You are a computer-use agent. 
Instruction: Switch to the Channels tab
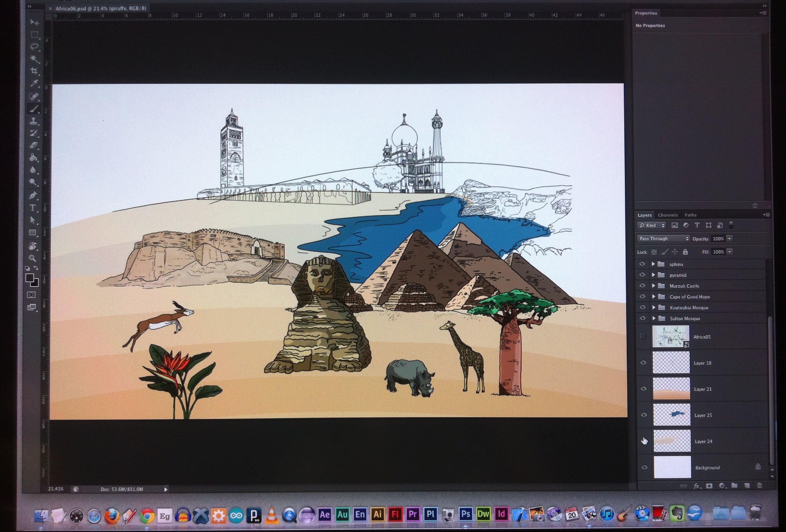point(668,215)
